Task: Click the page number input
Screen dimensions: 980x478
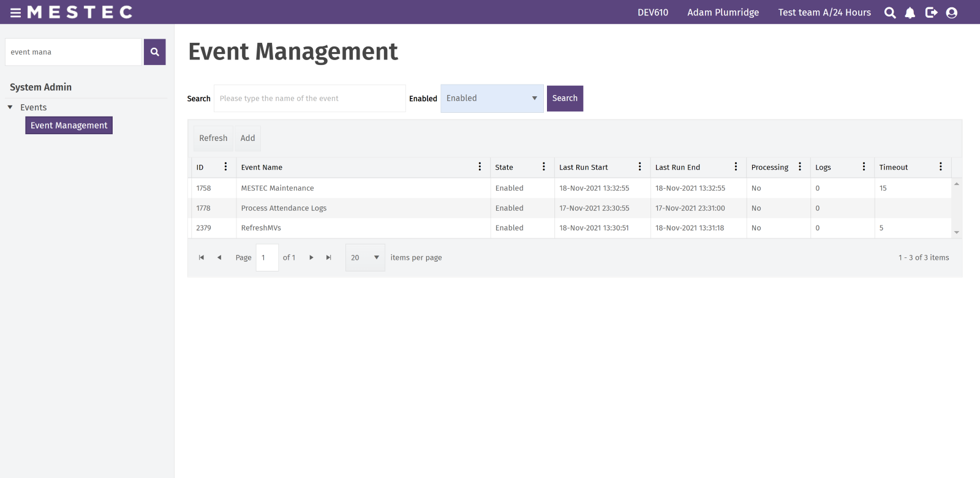Action: (x=267, y=258)
